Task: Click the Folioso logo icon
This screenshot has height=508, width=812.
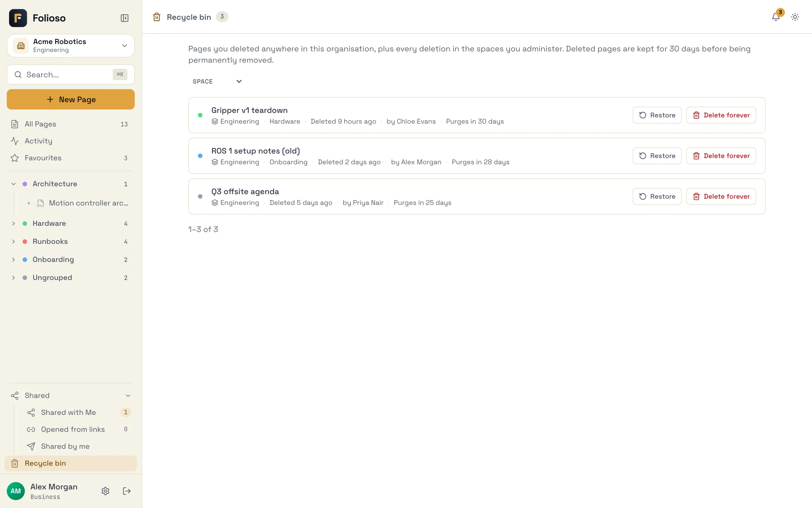Action: tap(18, 18)
